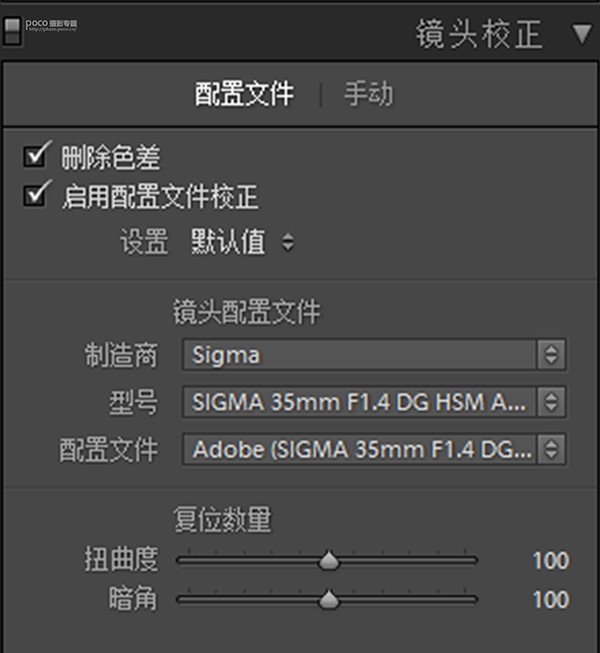Click the 复位数量 label
This screenshot has height=653, width=600.
(x=222, y=519)
